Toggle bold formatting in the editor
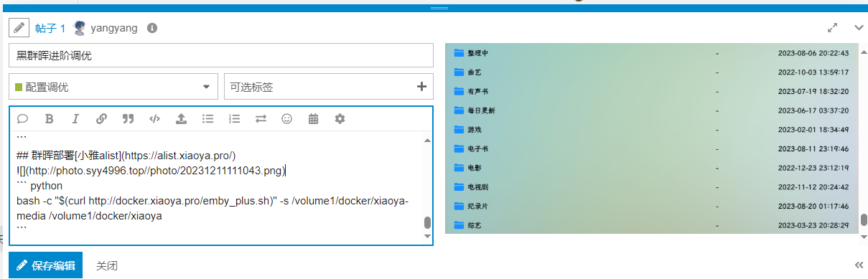The image size is (868, 279). 49,119
